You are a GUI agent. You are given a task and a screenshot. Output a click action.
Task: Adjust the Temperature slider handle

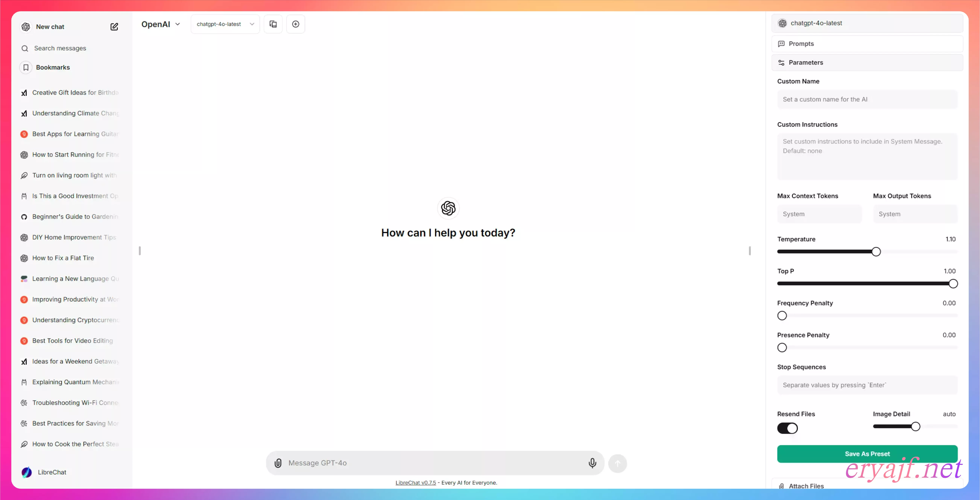point(876,252)
